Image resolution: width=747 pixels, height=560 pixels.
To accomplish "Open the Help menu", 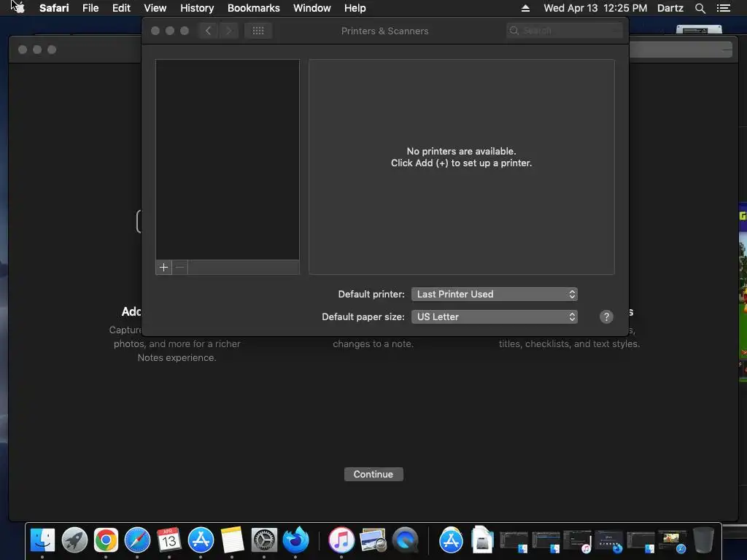I will click(x=355, y=8).
